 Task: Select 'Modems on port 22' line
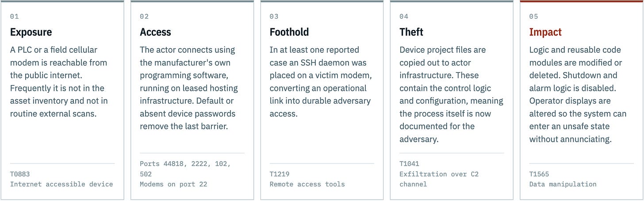173,184
